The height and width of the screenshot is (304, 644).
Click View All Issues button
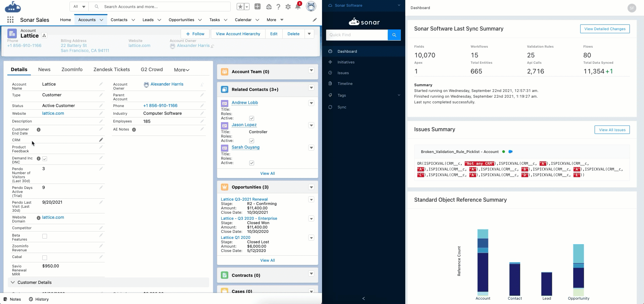pyautogui.click(x=612, y=130)
